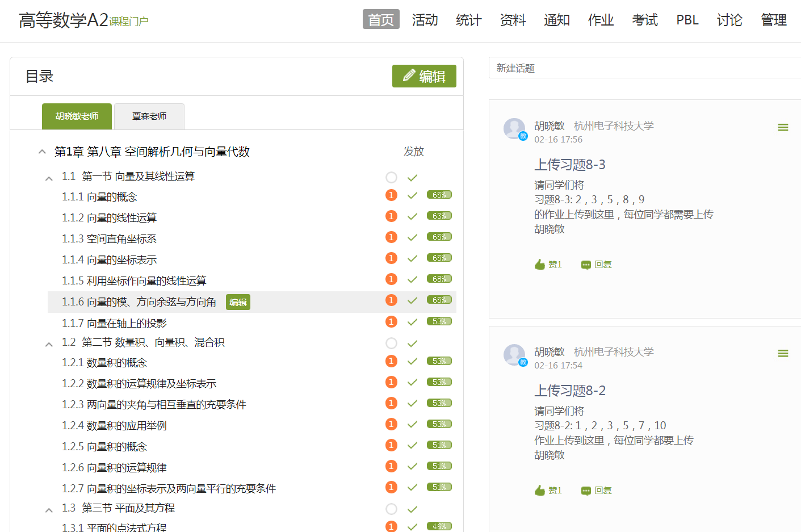801x532 pixels.
Task: Toggle the green checkmark for section 1.3
Action: 413,509
